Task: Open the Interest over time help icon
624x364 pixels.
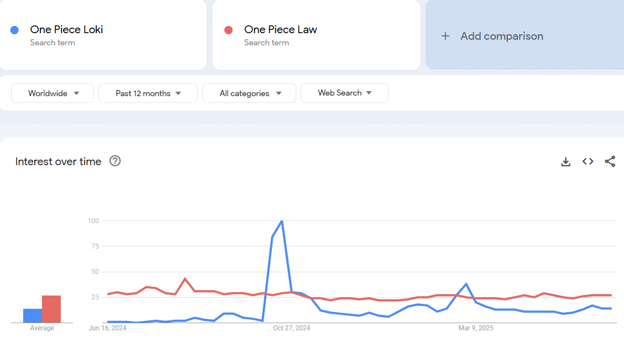Action: click(x=115, y=161)
